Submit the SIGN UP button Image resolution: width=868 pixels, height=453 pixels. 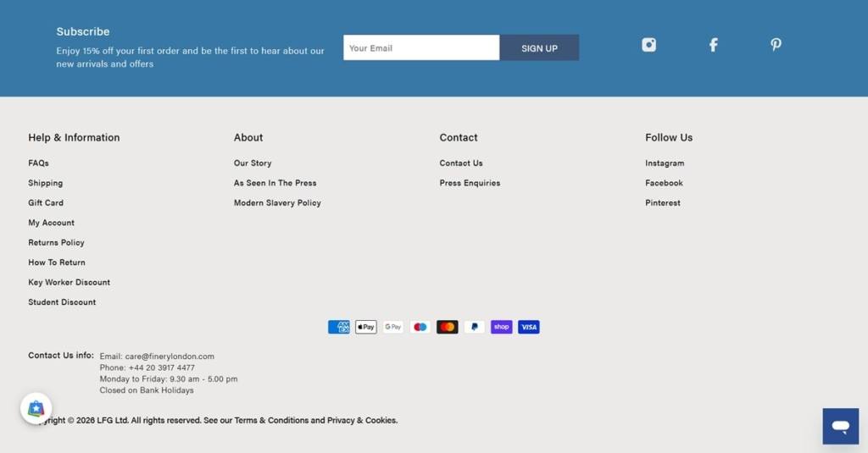[539, 47]
